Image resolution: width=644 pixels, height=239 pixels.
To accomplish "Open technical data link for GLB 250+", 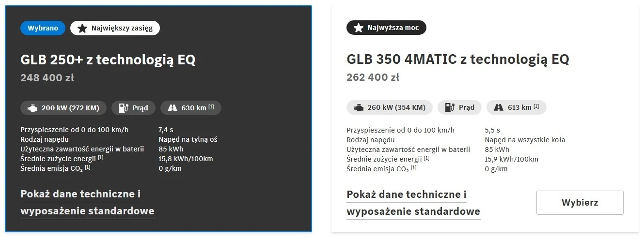I will pyautogui.click(x=87, y=203).
